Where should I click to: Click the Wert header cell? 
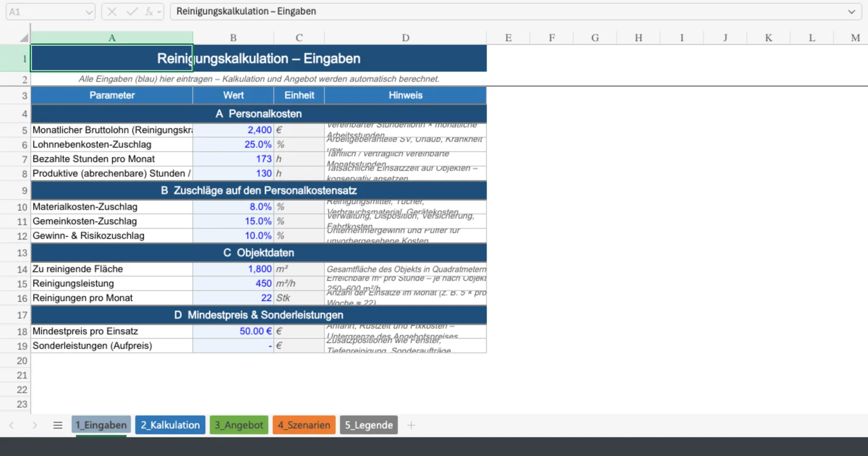(x=233, y=95)
